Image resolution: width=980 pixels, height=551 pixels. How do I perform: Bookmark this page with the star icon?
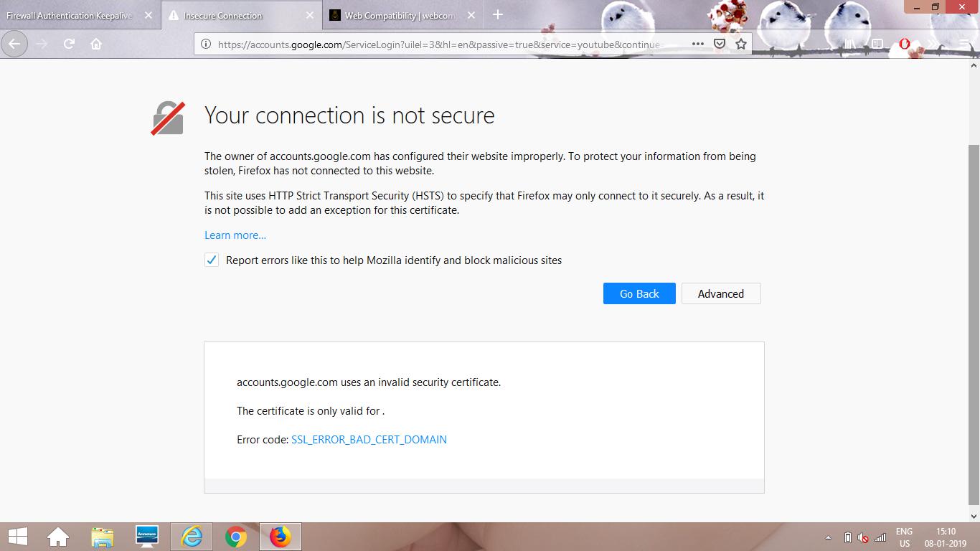point(740,44)
